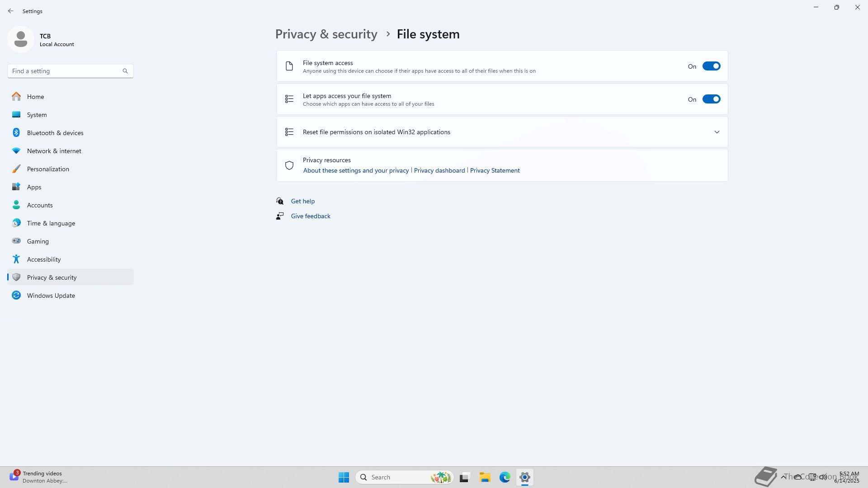Screen dimensions: 868x488
Task: Go back to Privacy & security breadcrumb
Action: 326,34
